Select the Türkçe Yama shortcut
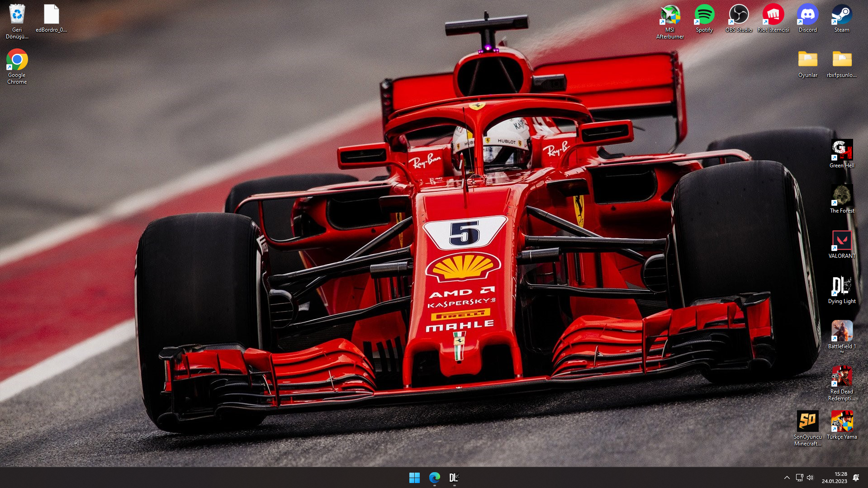The height and width of the screenshot is (488, 868). tap(842, 425)
